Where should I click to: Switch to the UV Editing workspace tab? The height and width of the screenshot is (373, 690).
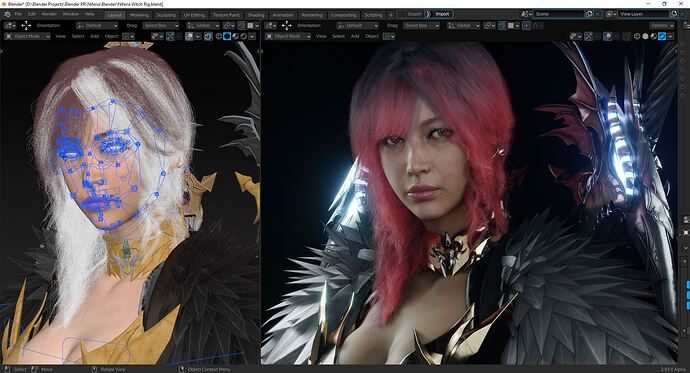[x=194, y=15]
